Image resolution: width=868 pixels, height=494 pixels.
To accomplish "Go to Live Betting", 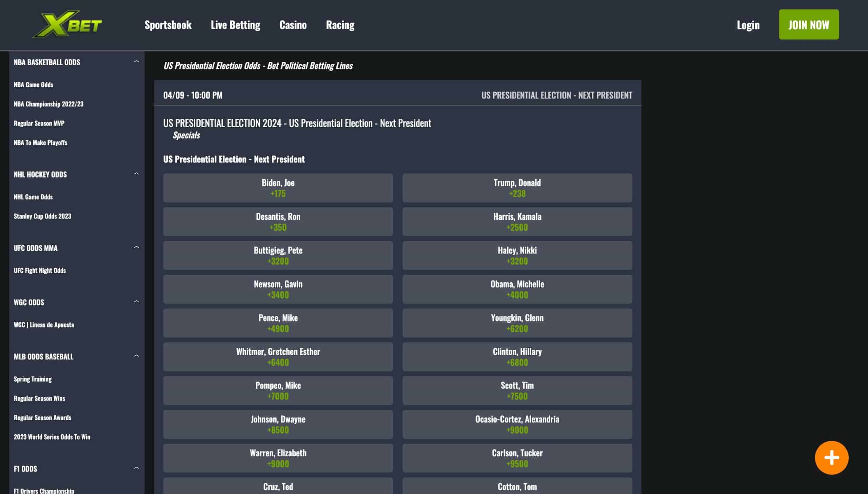I will [x=235, y=25].
